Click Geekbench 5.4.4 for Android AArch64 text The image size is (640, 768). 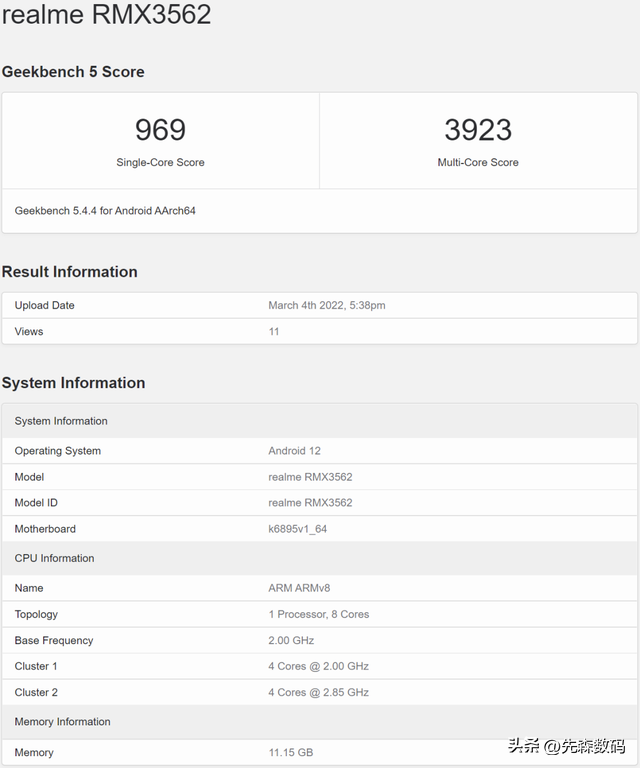coord(105,211)
